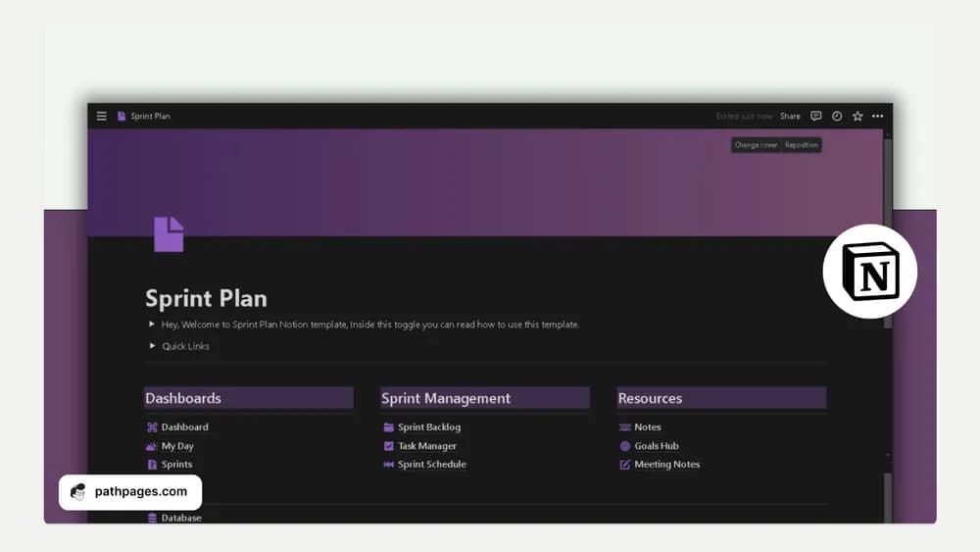The image size is (980, 552).
Task: Open the comments panel icon
Action: coord(815,117)
